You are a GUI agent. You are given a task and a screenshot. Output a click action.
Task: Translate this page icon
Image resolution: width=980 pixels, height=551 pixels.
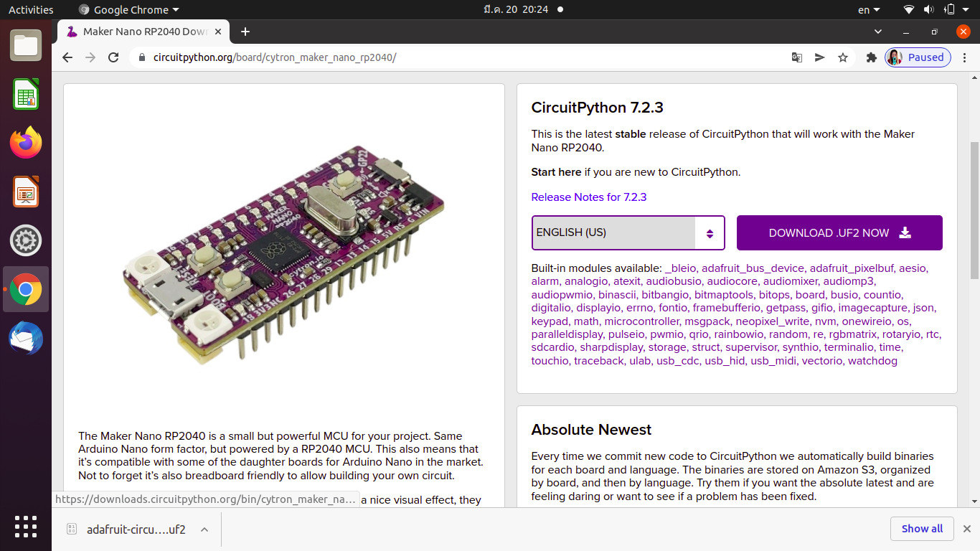tap(796, 57)
